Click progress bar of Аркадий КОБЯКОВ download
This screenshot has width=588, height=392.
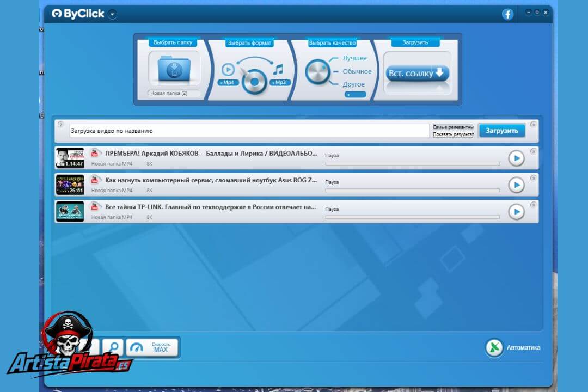[412, 163]
